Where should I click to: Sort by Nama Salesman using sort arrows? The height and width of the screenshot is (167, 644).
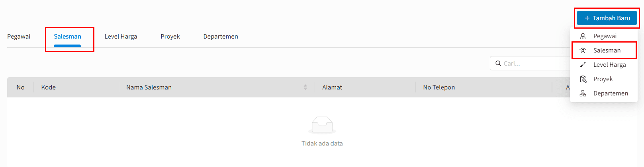tap(305, 87)
